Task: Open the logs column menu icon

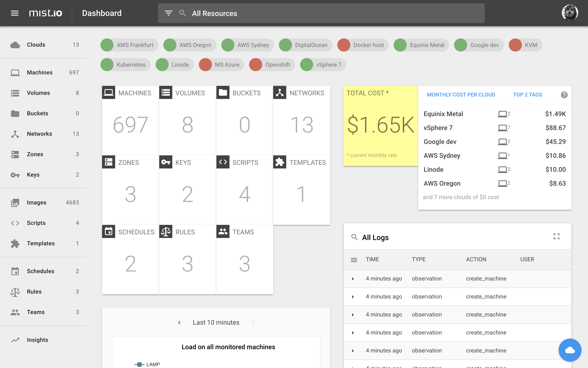Action: [x=354, y=260]
